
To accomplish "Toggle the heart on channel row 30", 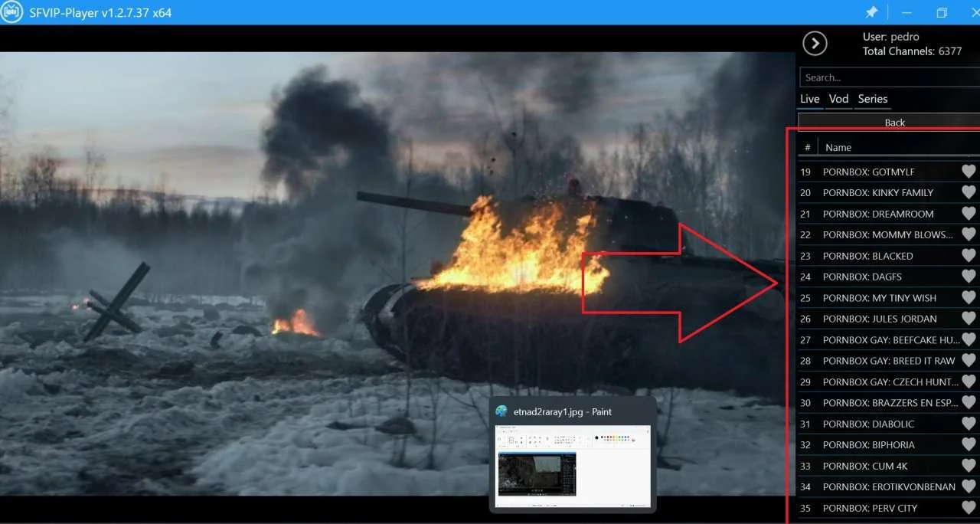I will (969, 403).
